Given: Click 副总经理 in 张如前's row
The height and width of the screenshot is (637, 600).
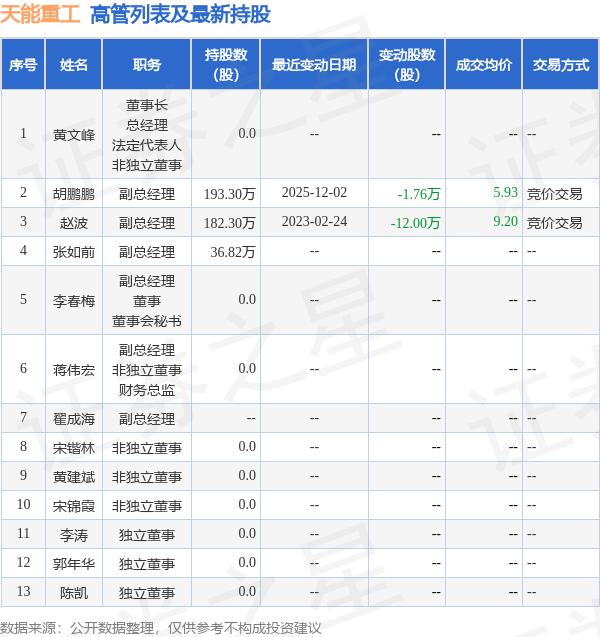Looking at the screenshot, I should click(x=147, y=252).
